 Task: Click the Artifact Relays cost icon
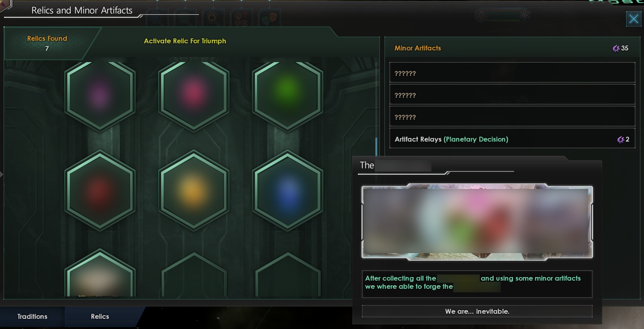pyautogui.click(x=620, y=140)
